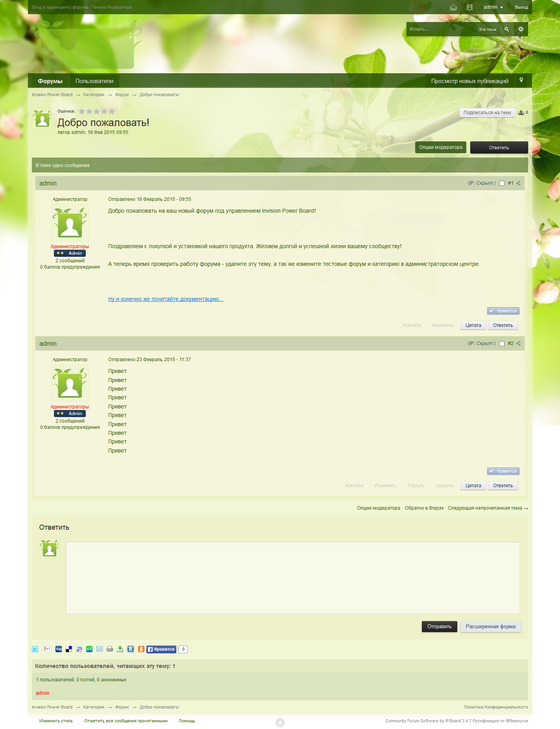This screenshot has width=560, height=729.
Task: Click the magnifier search icon
Action: tap(506, 29)
